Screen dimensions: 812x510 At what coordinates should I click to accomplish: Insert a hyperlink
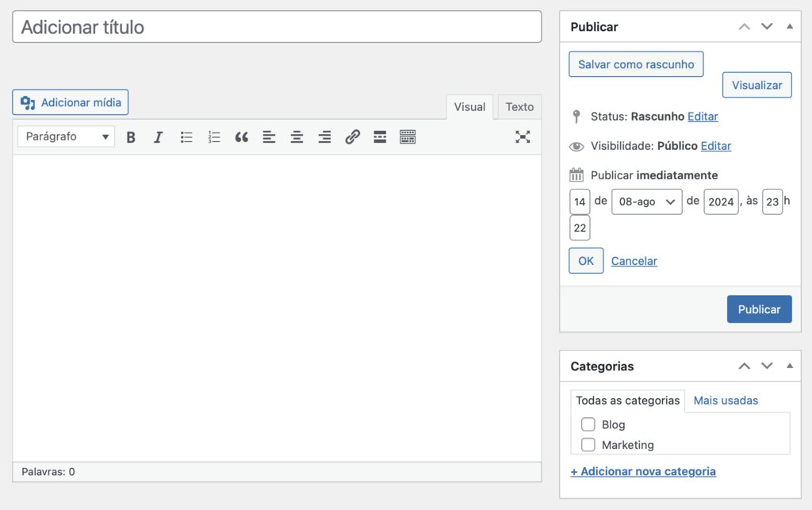(x=352, y=136)
